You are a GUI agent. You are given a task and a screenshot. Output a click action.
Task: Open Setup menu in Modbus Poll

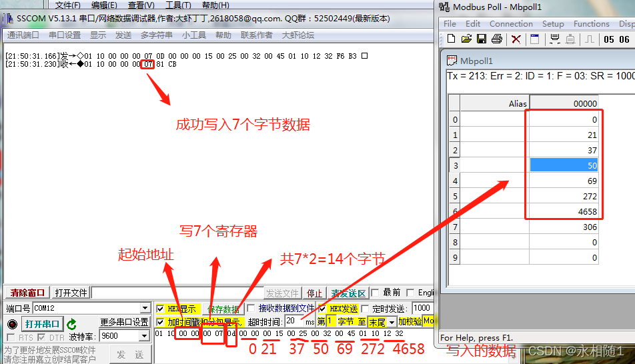coord(553,24)
